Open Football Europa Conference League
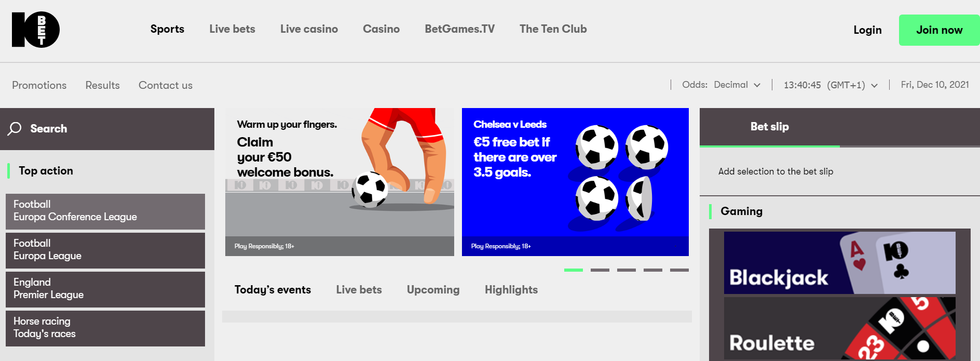Image resolution: width=980 pixels, height=361 pixels. click(x=105, y=211)
